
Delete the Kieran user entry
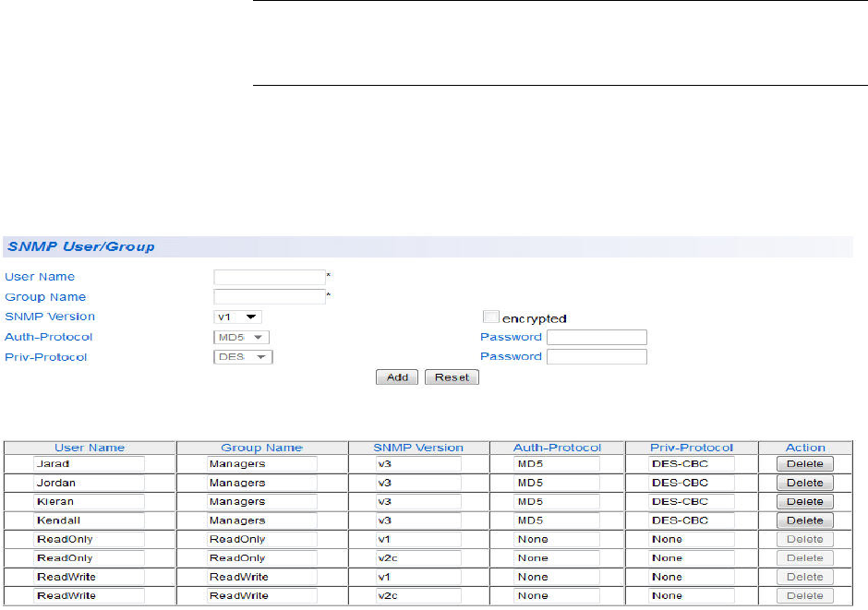tap(804, 502)
